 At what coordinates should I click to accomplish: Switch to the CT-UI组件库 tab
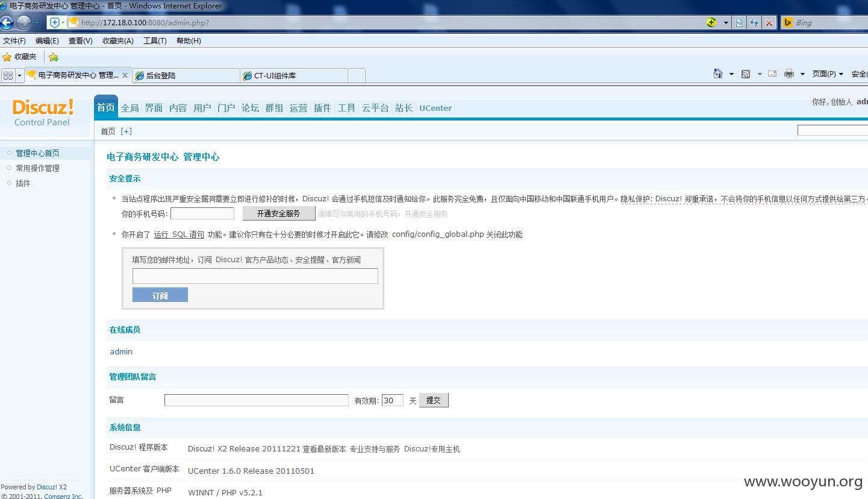tap(294, 75)
